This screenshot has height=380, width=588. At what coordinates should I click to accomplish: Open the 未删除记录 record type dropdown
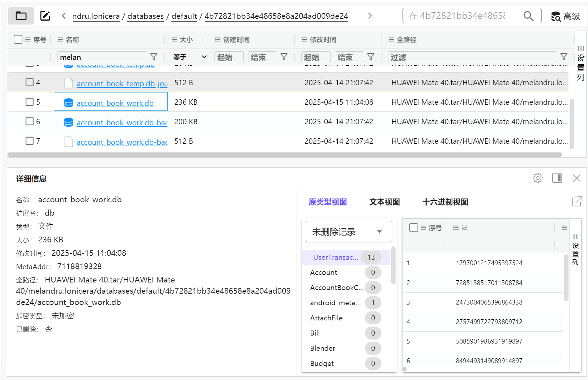point(349,232)
